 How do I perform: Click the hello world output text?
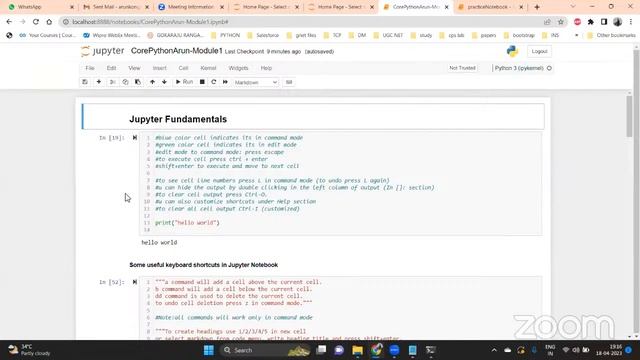click(x=159, y=242)
